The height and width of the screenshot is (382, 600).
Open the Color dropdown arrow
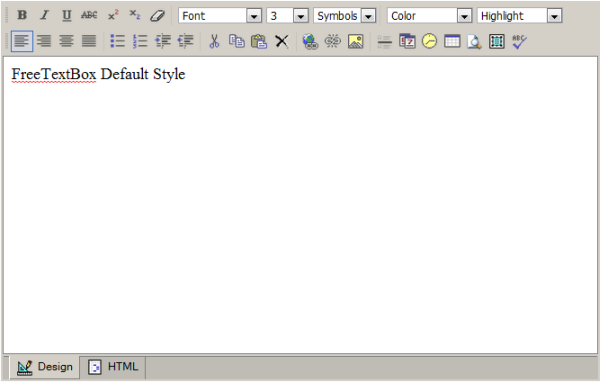[464, 16]
